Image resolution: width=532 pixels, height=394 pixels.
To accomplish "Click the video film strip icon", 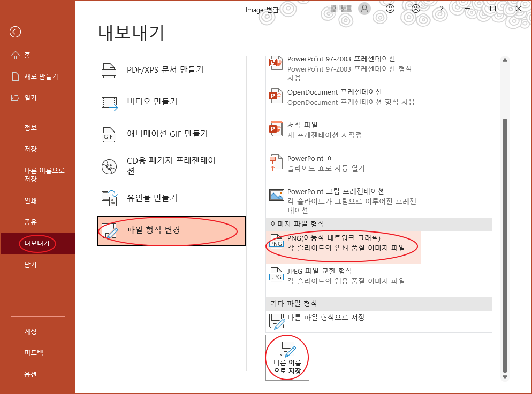I will pos(109,103).
